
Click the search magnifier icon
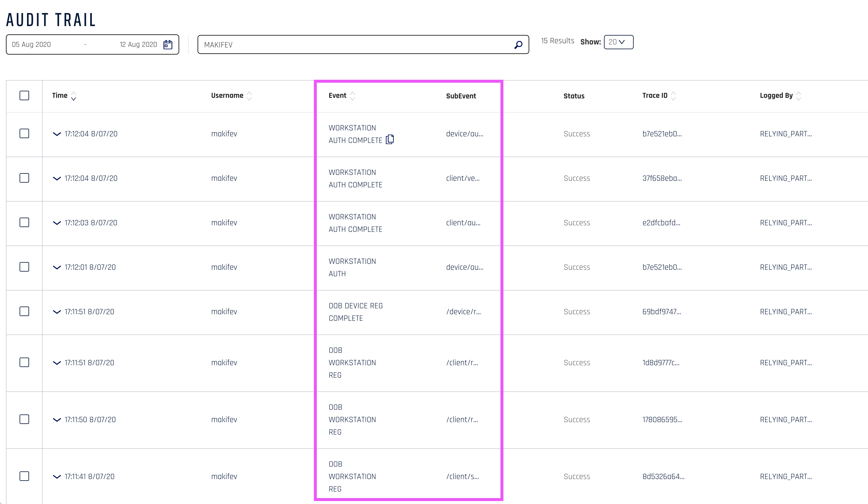518,45
